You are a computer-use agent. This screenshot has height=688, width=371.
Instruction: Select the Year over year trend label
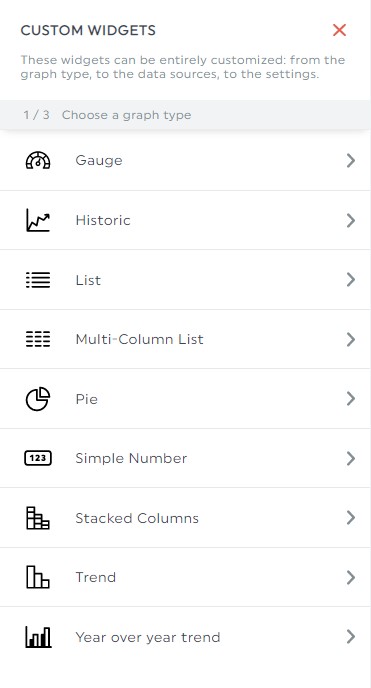[148, 637]
